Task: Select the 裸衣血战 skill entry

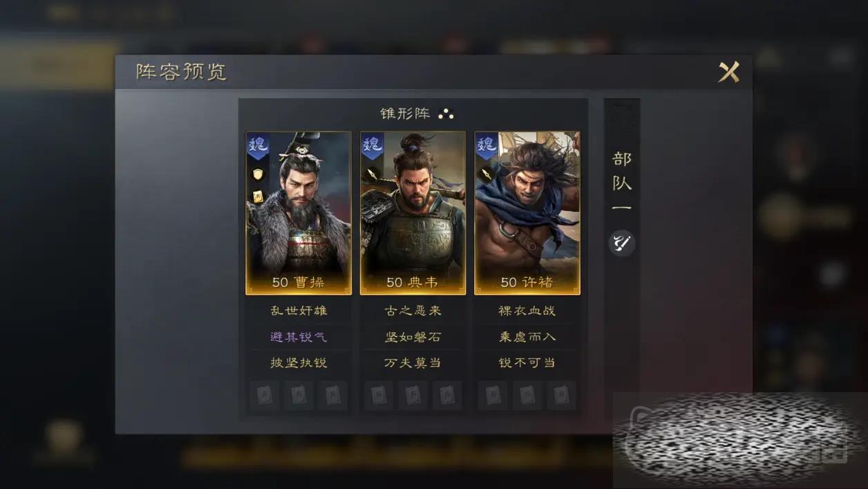Action: point(527,311)
